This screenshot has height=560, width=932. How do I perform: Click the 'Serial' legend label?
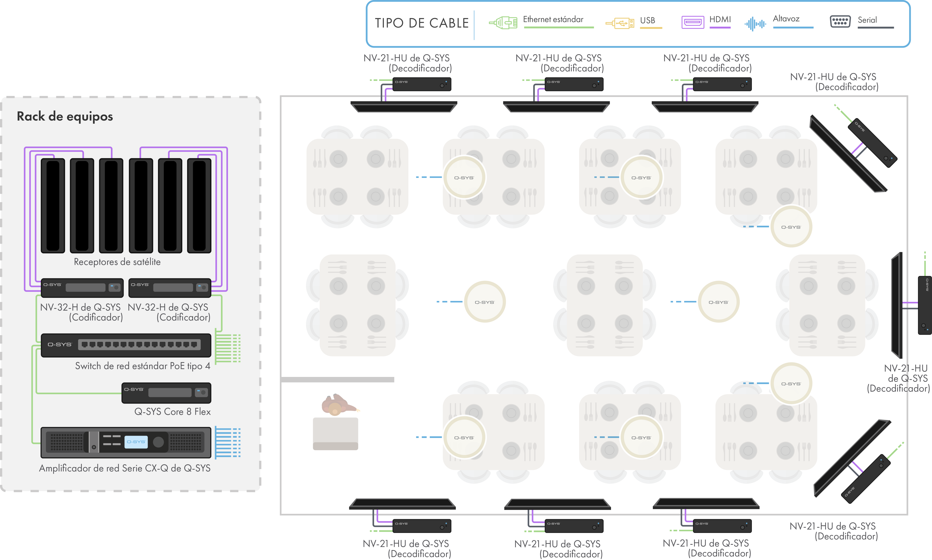click(867, 20)
